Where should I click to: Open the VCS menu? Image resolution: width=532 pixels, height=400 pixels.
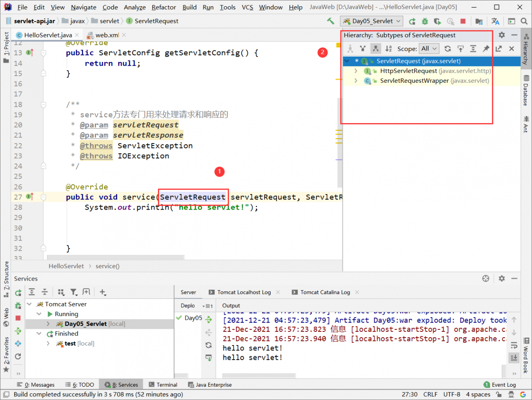pos(247,7)
